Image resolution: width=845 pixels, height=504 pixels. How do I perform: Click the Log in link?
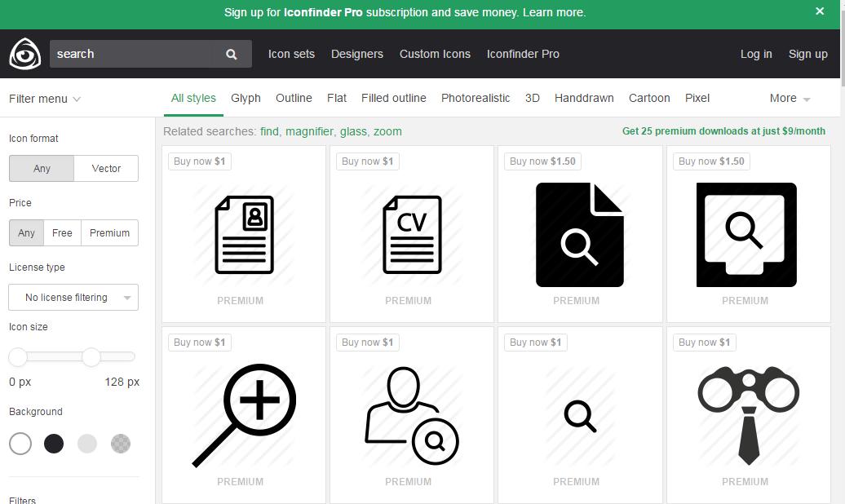pos(756,54)
